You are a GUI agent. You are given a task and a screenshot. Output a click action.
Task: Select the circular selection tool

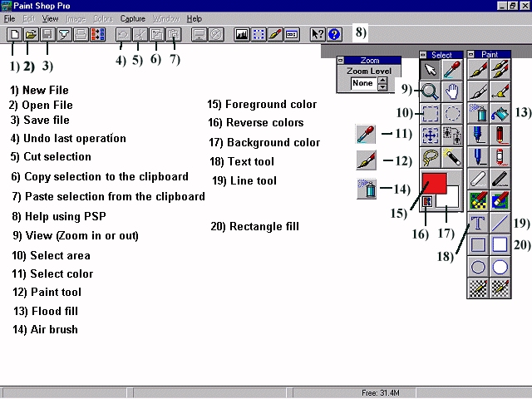[x=452, y=113]
